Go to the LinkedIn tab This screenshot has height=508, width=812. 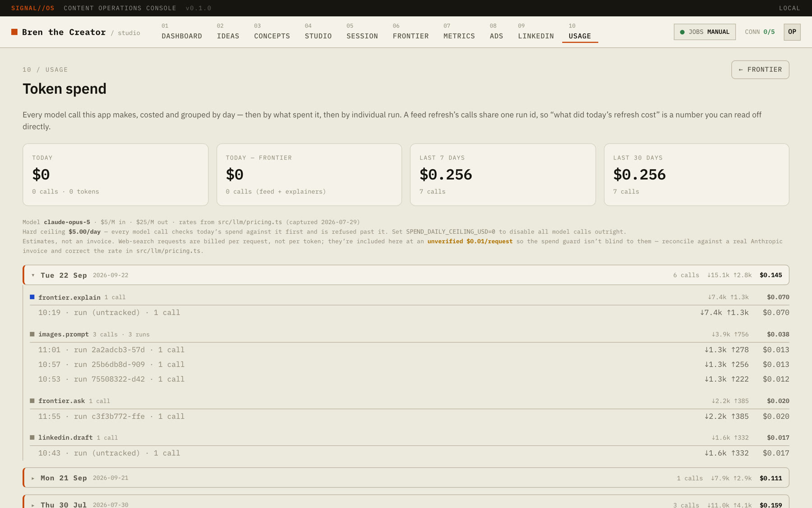pos(535,32)
